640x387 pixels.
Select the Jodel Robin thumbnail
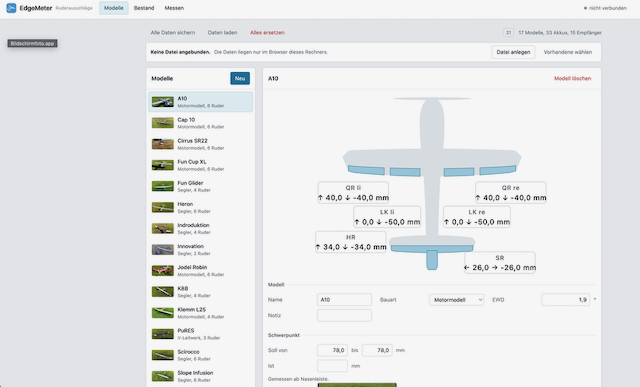point(162,271)
